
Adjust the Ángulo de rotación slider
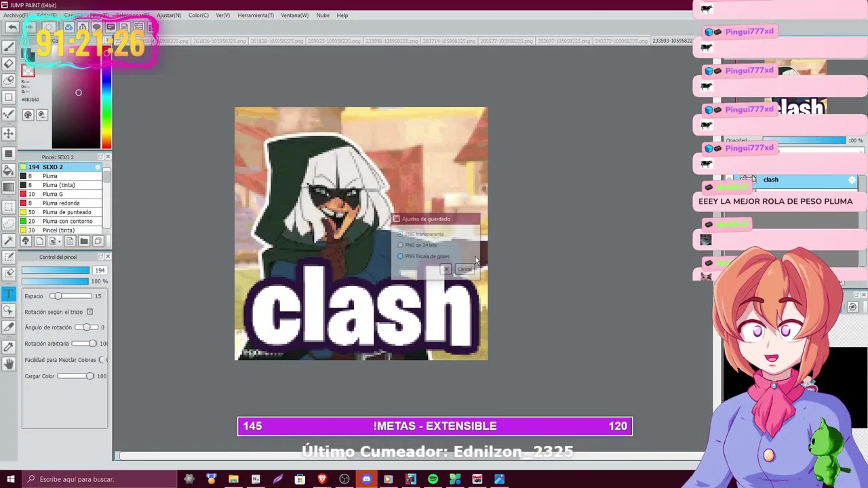(87, 327)
